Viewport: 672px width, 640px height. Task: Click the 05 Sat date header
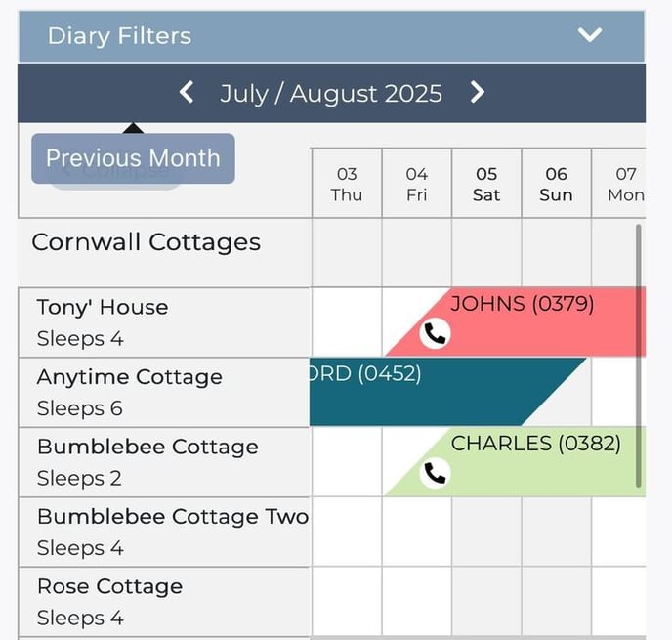click(x=486, y=184)
